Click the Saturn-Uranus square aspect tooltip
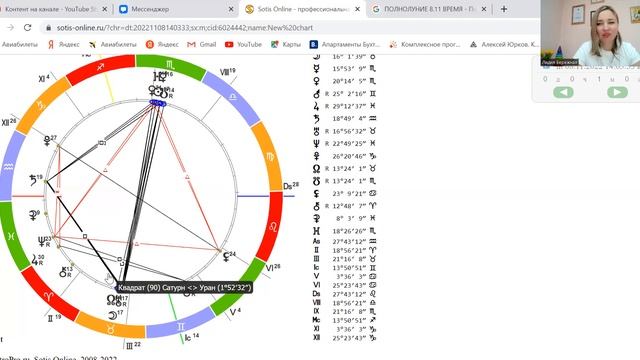The image size is (640, 360). (x=184, y=287)
